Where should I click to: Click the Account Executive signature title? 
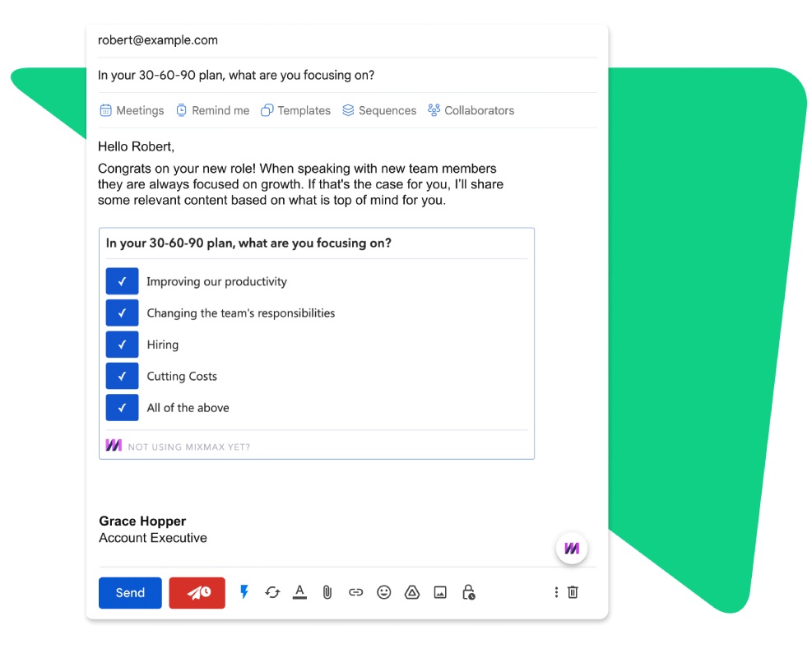[153, 538]
